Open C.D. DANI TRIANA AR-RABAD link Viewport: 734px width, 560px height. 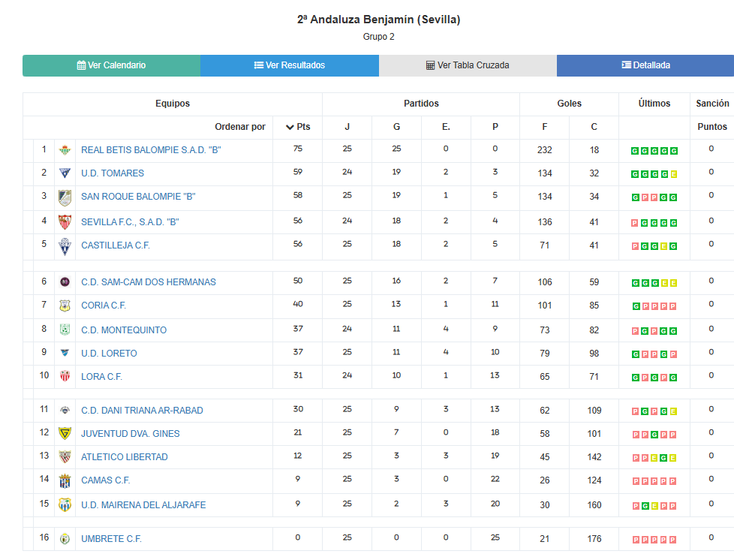[142, 411]
